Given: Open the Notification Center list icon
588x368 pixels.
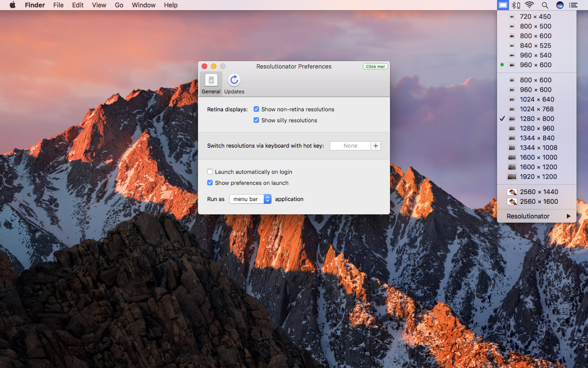Looking at the screenshot, I should [573, 5].
